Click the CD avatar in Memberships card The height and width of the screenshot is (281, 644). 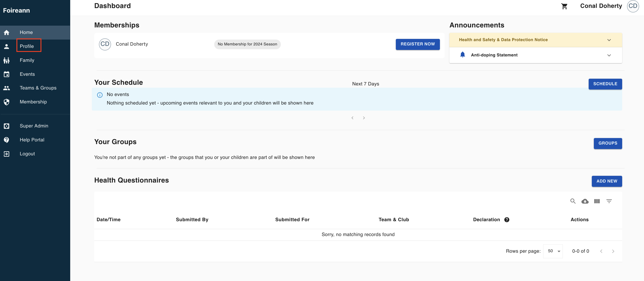105,44
